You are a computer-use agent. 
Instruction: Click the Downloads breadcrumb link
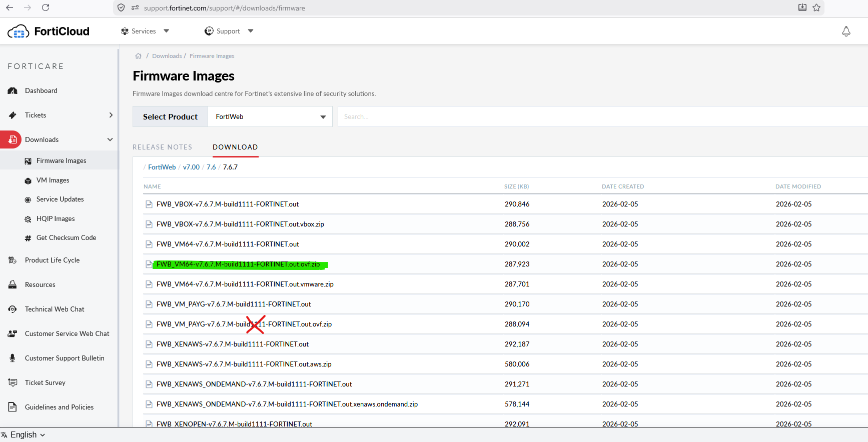(167, 56)
